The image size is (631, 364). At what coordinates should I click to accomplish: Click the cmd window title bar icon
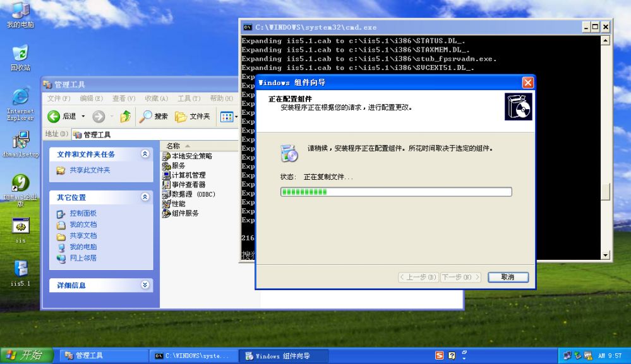(x=248, y=27)
